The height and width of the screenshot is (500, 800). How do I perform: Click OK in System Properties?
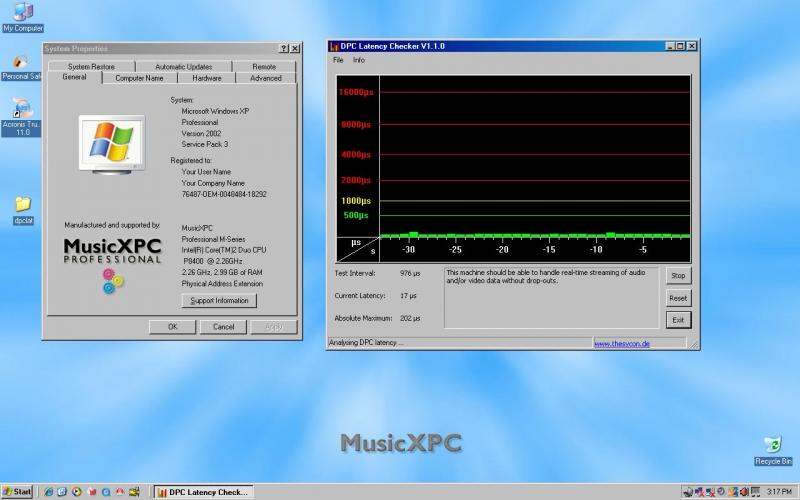[x=172, y=327]
